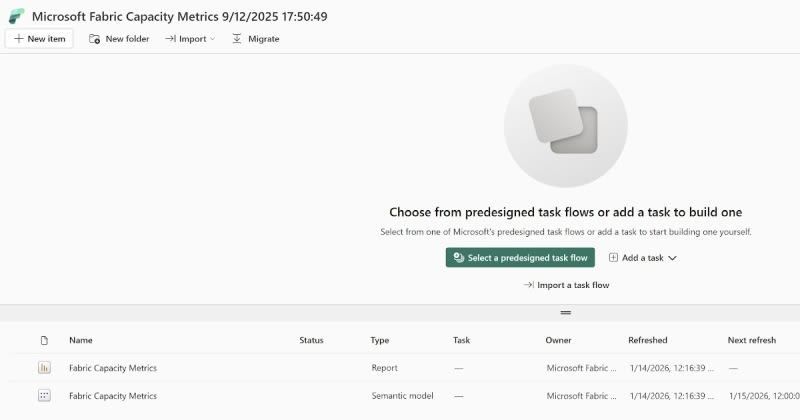Screen dimensions: 800x420
Task: Expand the Add a task dropdown
Action: point(643,258)
